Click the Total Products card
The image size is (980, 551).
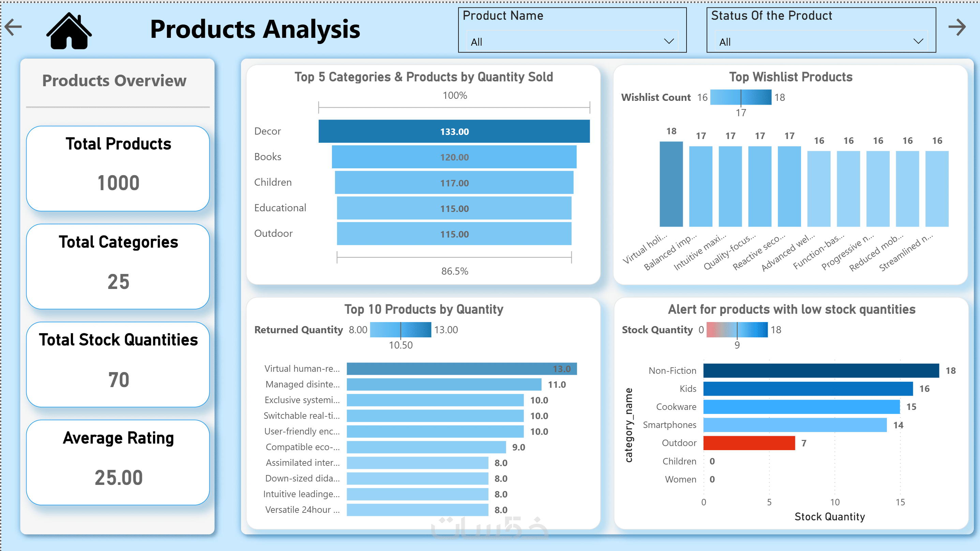coord(118,168)
